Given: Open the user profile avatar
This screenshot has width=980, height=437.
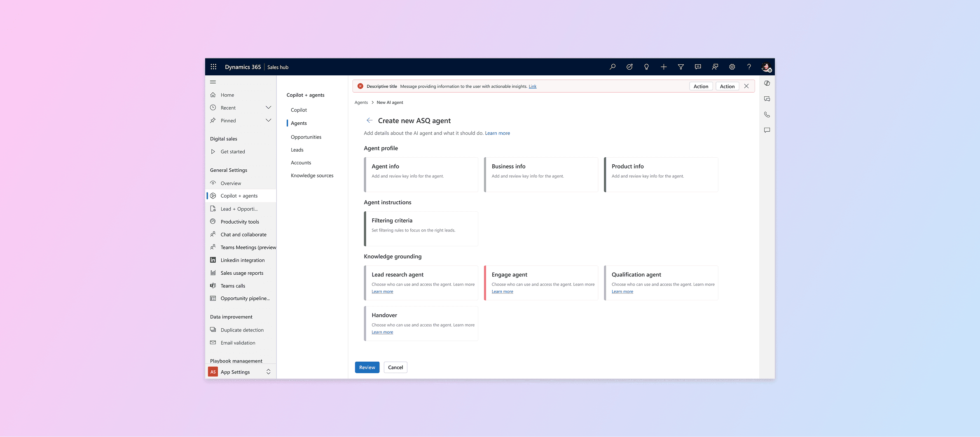Looking at the screenshot, I should point(766,67).
